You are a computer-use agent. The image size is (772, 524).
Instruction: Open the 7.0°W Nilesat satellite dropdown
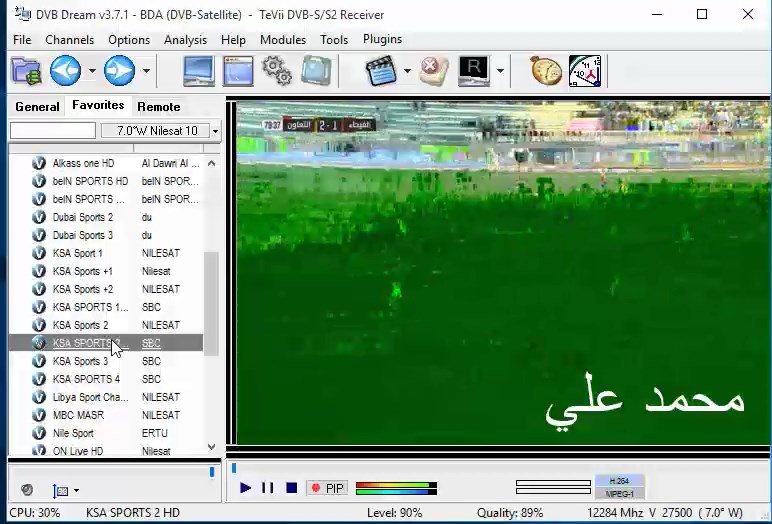[x=215, y=131]
